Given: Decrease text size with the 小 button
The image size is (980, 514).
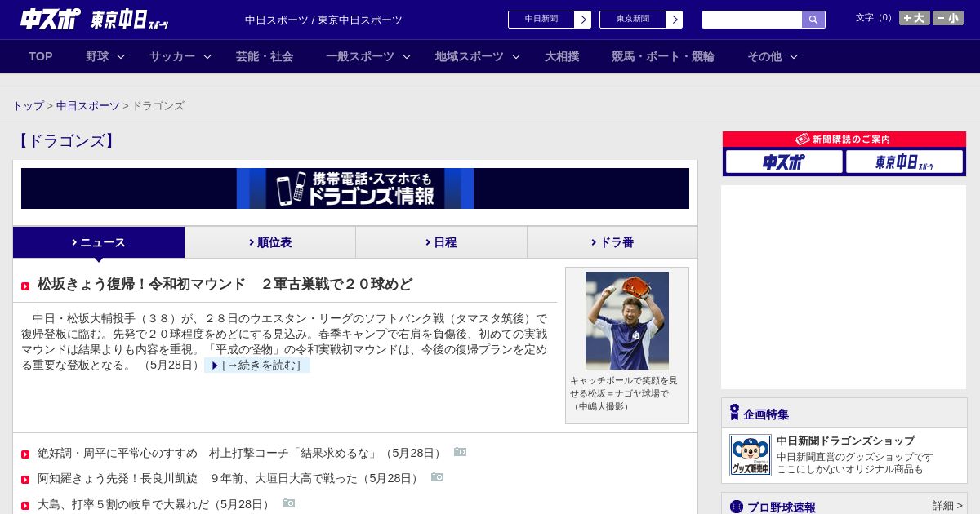Looking at the screenshot, I should pos(948,18).
